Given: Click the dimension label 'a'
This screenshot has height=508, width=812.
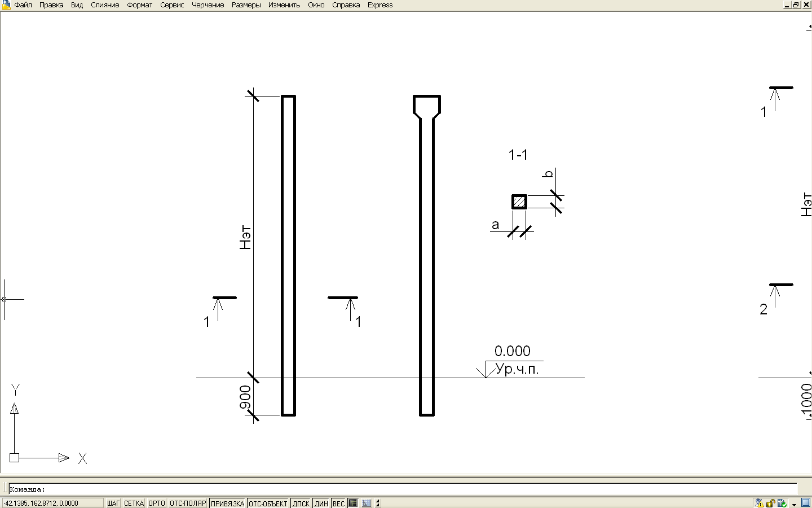Looking at the screenshot, I should point(495,225).
